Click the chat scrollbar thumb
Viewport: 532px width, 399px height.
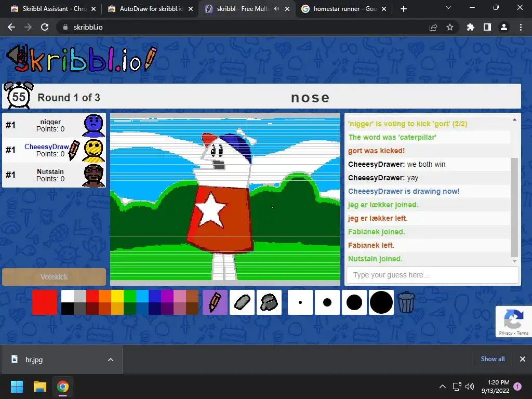click(514, 207)
